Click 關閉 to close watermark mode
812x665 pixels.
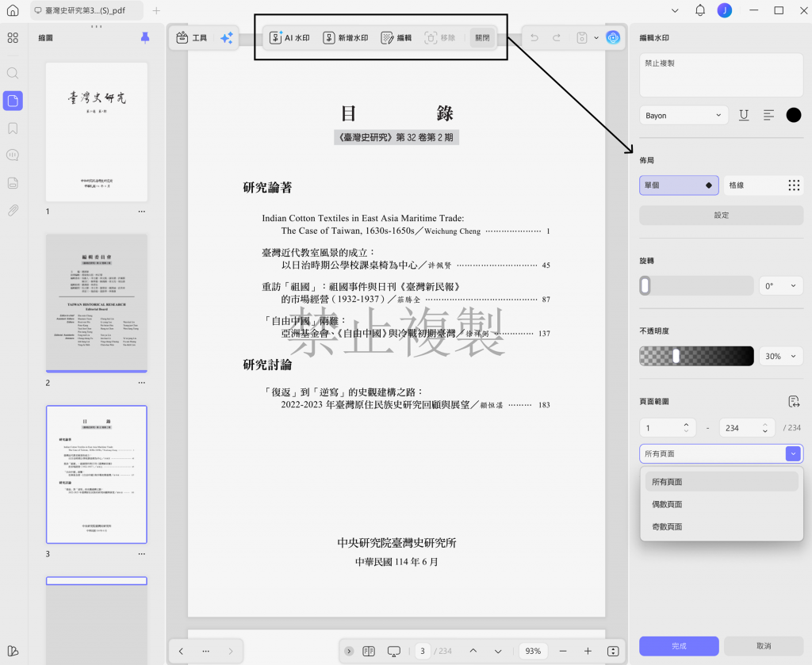point(482,38)
